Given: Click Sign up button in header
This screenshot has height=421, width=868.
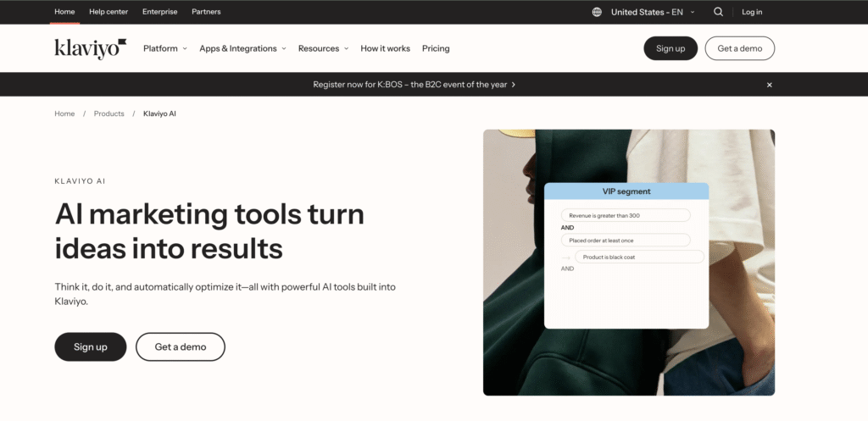Looking at the screenshot, I should (x=670, y=48).
